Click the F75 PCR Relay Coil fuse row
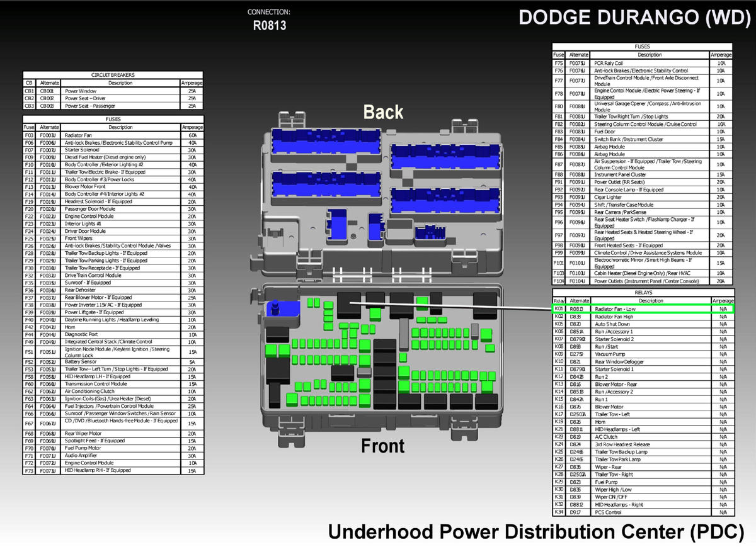The width and height of the screenshot is (756, 547). (x=642, y=64)
